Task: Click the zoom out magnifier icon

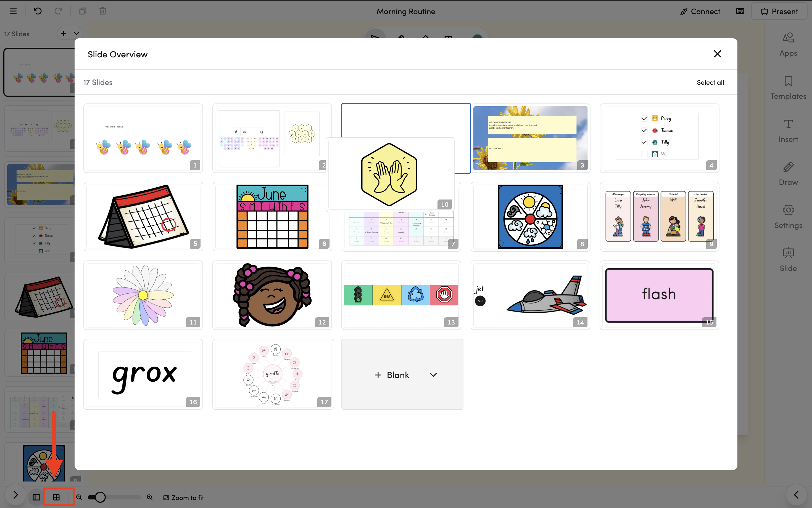Action: pyautogui.click(x=79, y=497)
